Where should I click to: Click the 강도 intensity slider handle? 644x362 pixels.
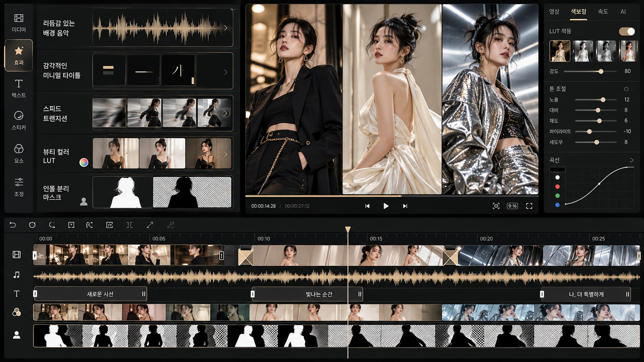(601, 71)
